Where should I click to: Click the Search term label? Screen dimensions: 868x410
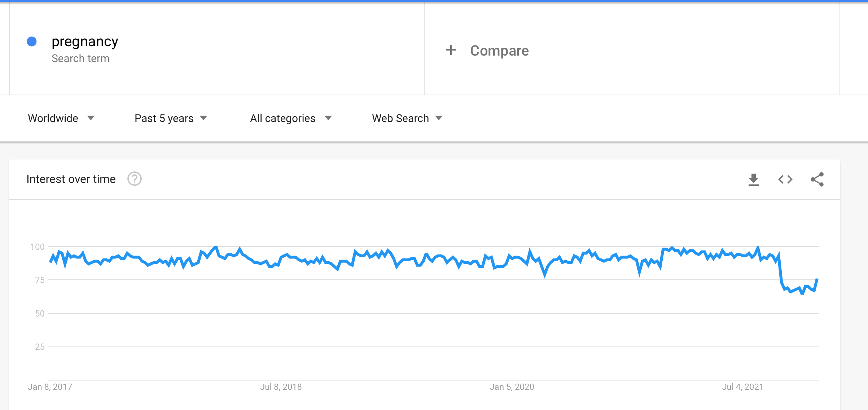[80, 58]
